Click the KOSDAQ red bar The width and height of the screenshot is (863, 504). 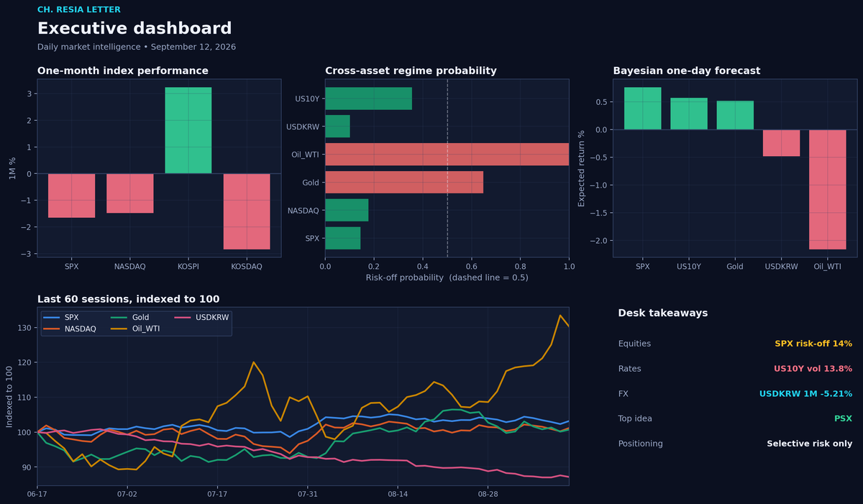coord(247,211)
